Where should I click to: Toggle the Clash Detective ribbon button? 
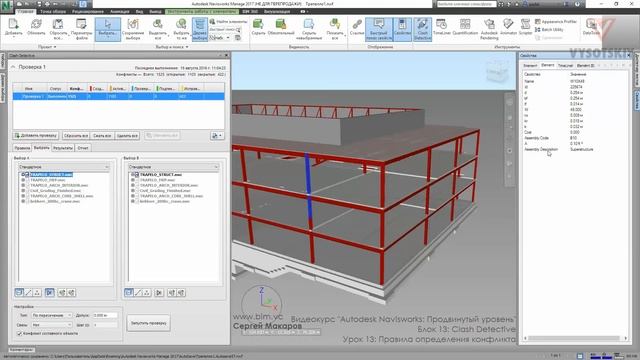click(x=422, y=29)
